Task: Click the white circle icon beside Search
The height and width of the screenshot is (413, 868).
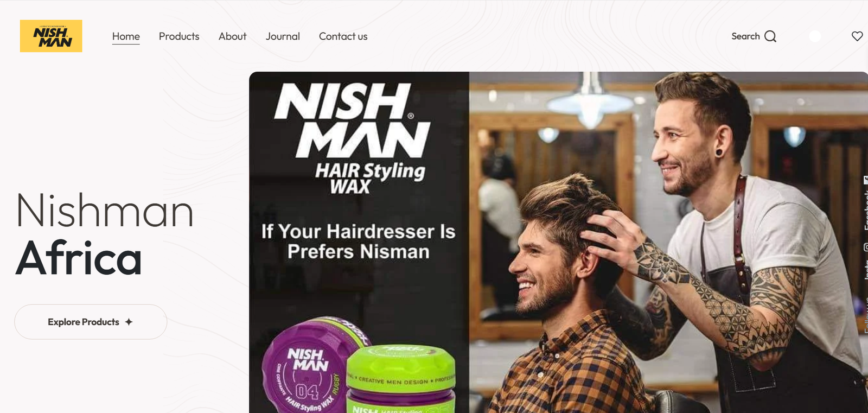Action: coord(815,36)
